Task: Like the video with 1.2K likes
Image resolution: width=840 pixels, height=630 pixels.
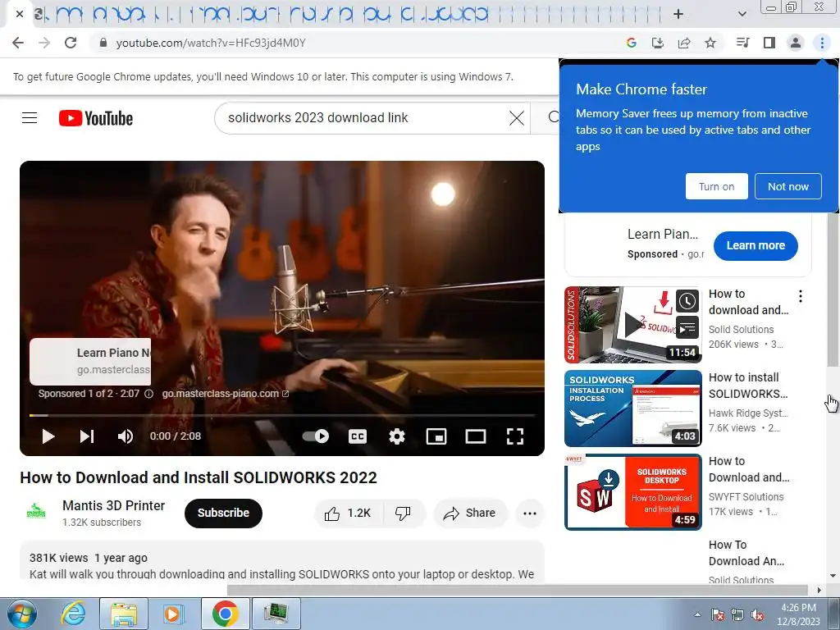Action: point(348,514)
